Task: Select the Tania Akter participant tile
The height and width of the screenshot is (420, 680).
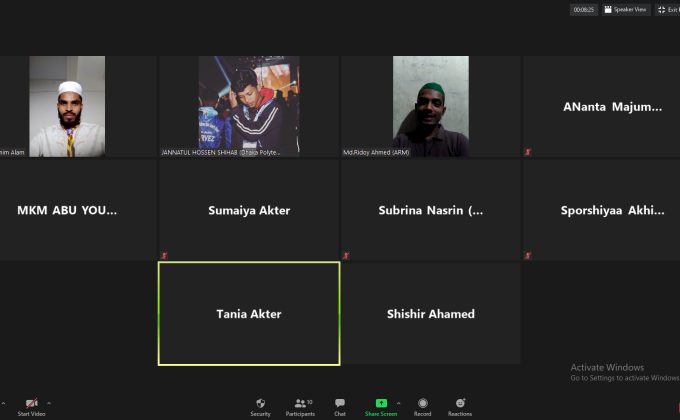Action: coord(249,314)
